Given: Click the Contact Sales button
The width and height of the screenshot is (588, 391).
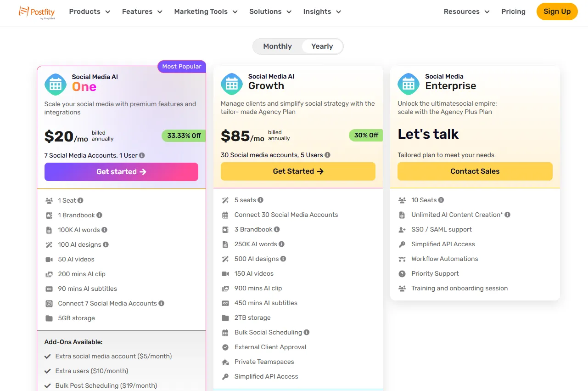Looking at the screenshot, I should tap(475, 171).
